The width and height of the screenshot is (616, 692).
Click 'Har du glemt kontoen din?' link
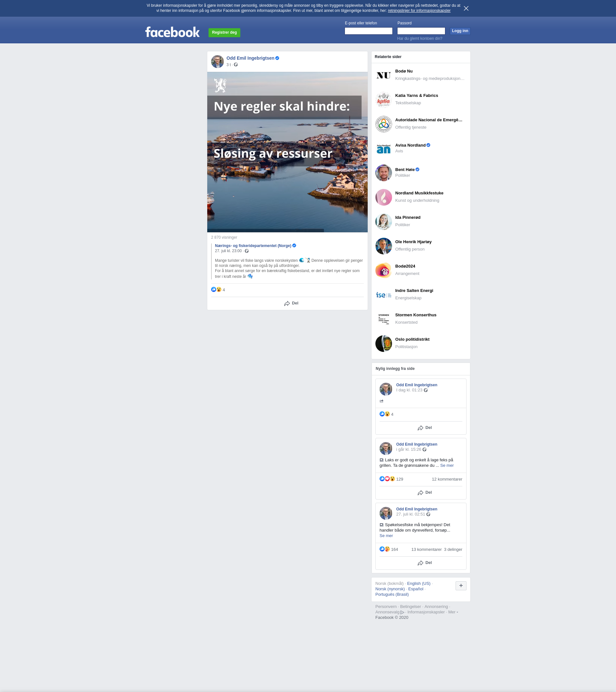419,38
